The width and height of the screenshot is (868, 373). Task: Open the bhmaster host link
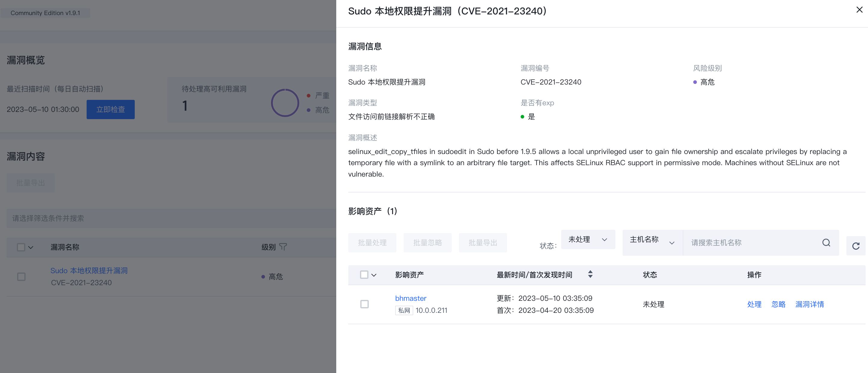point(411,298)
